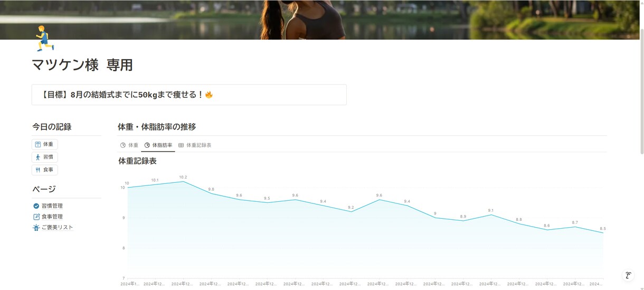This screenshot has width=644, height=290.
Task: Switch to the 体重記録表 table tab
Action: pyautogui.click(x=195, y=145)
